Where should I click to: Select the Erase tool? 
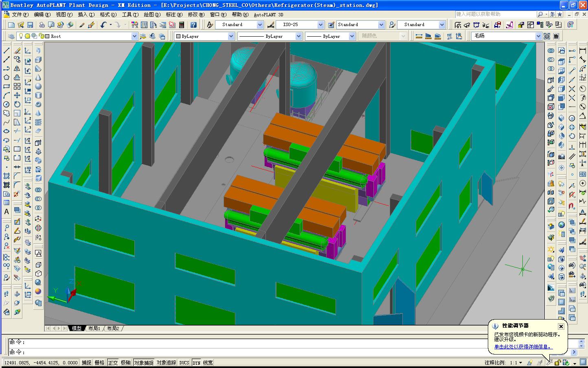click(17, 51)
